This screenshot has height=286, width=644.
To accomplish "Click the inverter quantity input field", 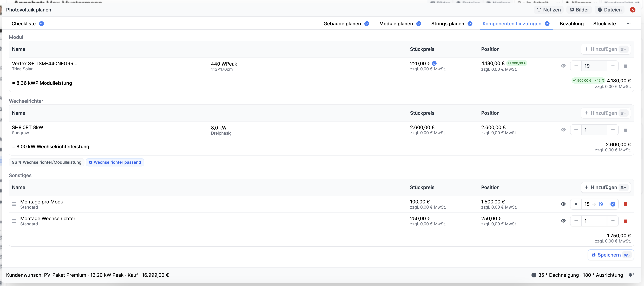I will tap(594, 130).
